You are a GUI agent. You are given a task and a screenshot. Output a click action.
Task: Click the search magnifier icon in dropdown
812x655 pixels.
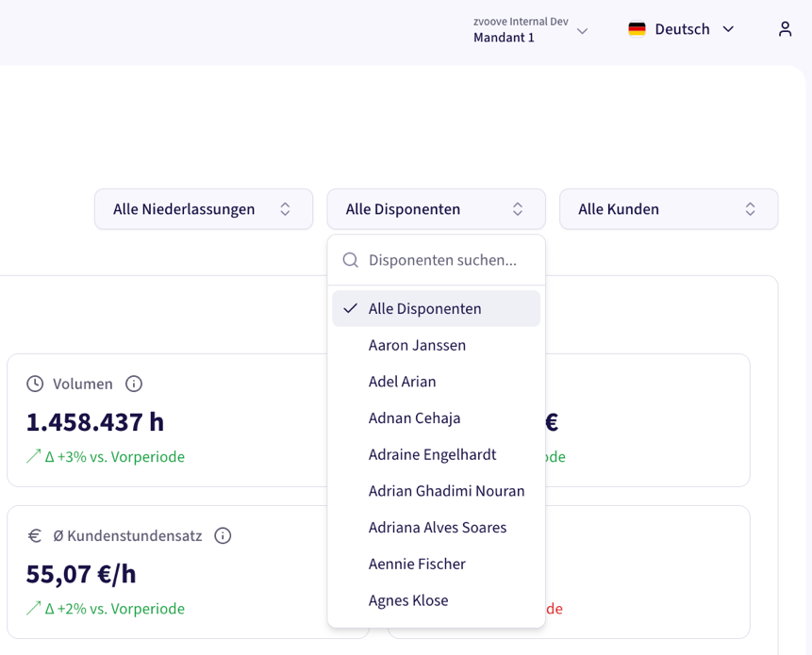[x=351, y=260]
